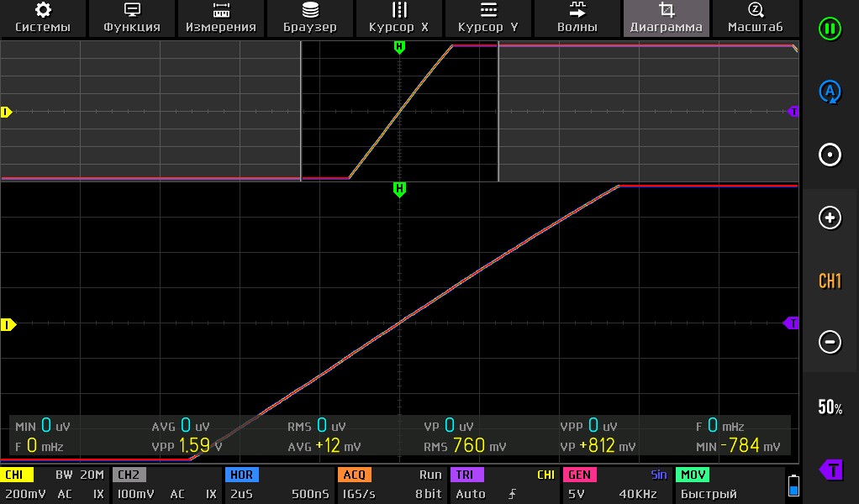This screenshot has height=504, width=859.
Task: Open the Браузер storage browser
Action: pos(310,18)
